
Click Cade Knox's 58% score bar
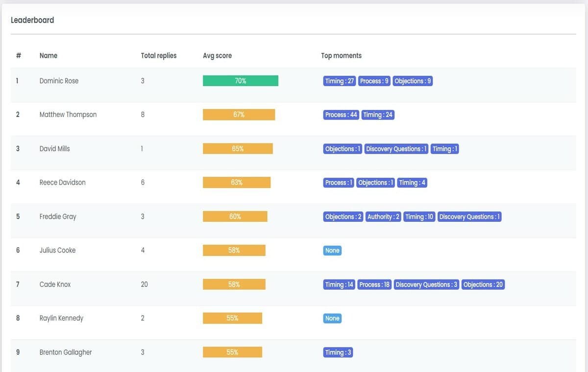coord(234,284)
